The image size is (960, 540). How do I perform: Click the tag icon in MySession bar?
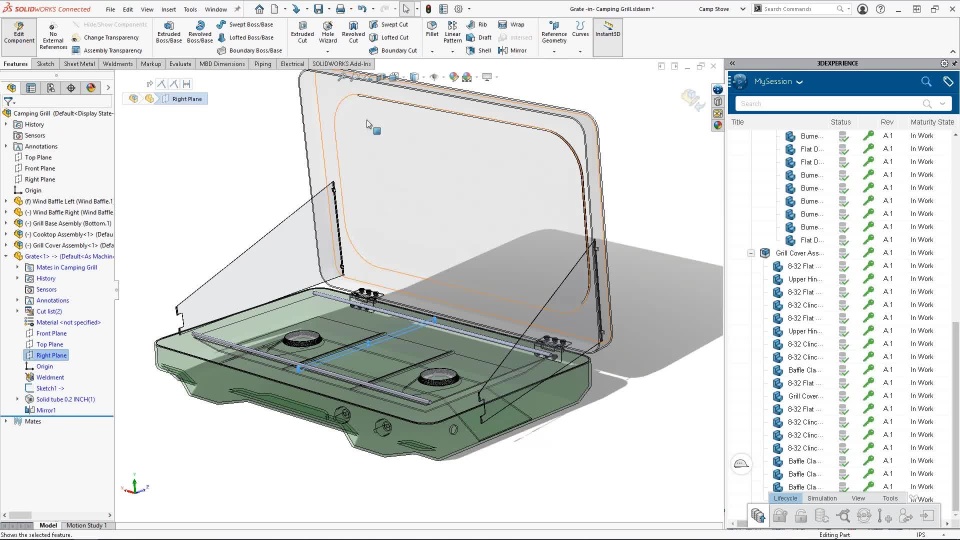pyautogui.click(x=948, y=81)
